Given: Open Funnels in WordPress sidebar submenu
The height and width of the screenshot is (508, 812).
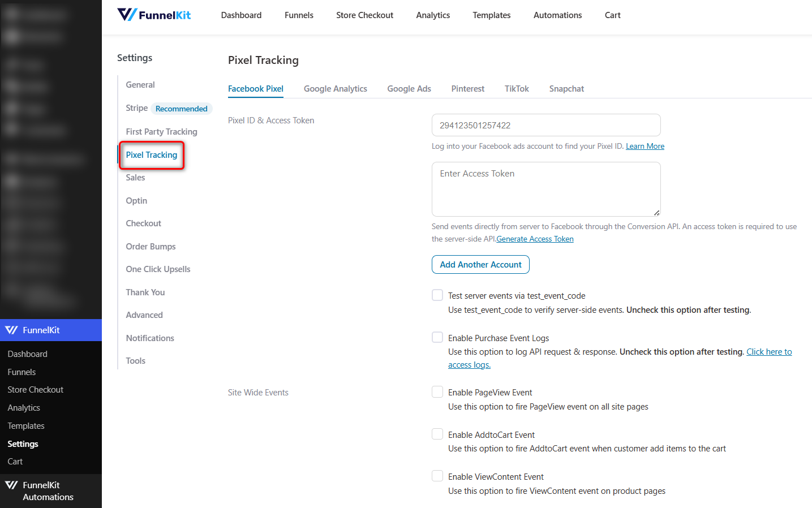Looking at the screenshot, I should pos(22,372).
